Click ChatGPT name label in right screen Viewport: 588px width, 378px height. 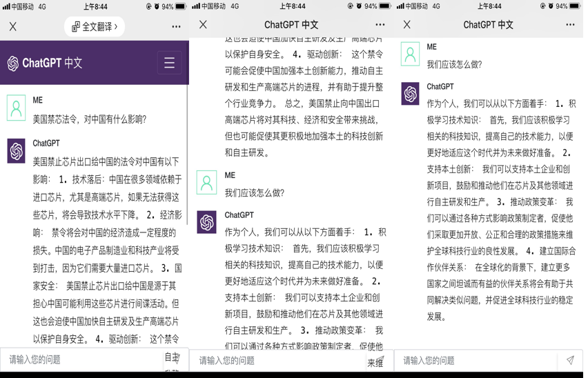coord(440,86)
